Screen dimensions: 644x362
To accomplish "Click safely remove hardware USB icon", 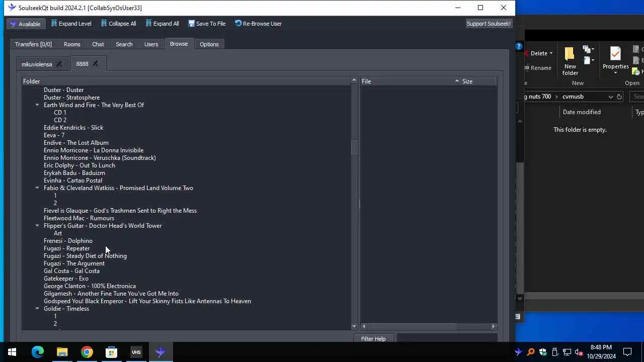I will pyautogui.click(x=555, y=352).
